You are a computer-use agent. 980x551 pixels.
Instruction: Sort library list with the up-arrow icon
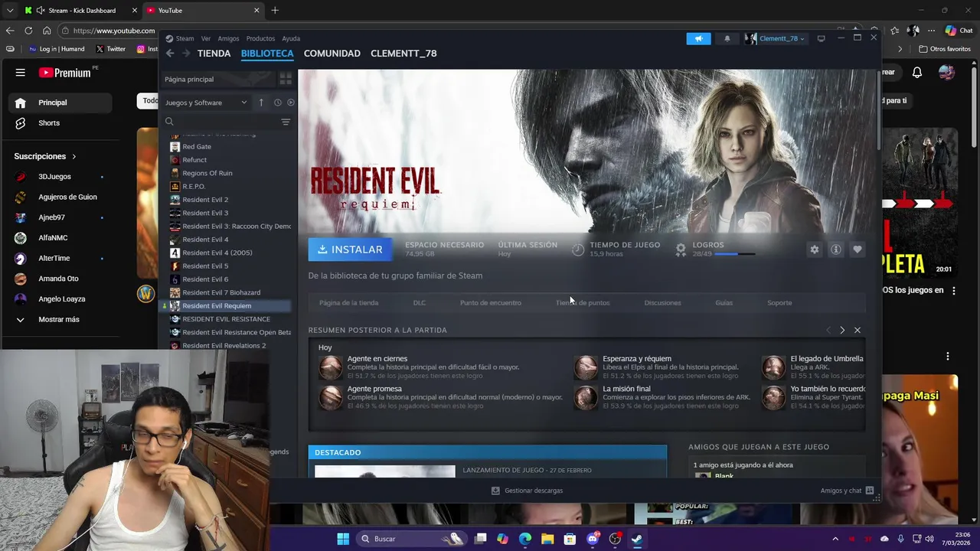click(x=261, y=103)
